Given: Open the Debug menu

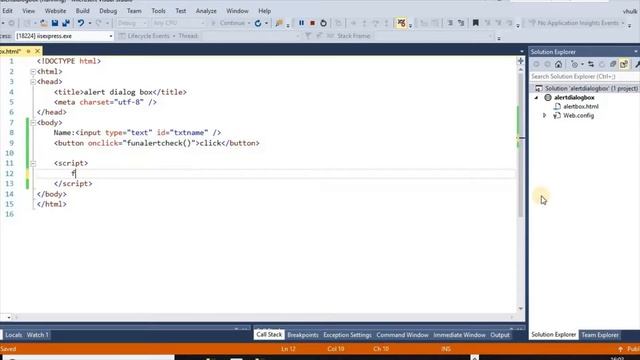Looking at the screenshot, I should coord(108,11).
